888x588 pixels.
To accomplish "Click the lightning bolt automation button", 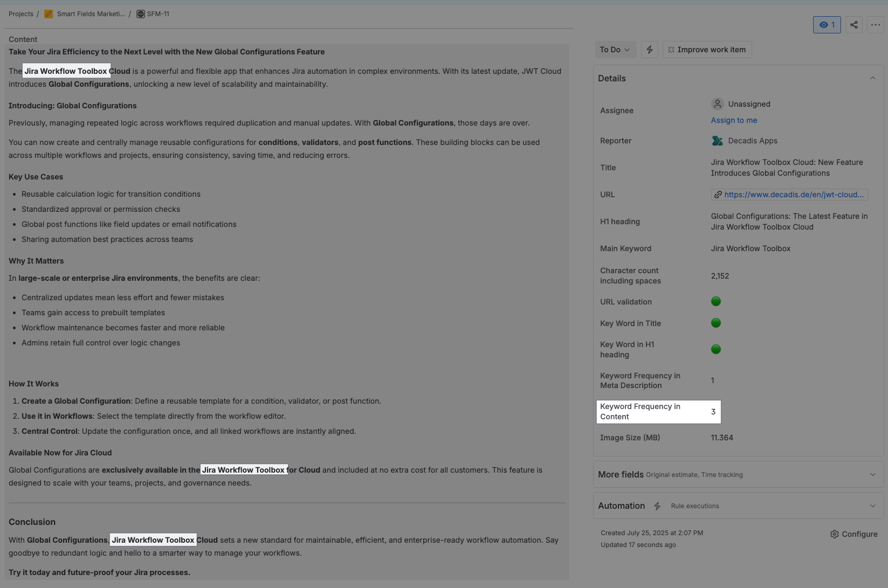I will pyautogui.click(x=649, y=50).
